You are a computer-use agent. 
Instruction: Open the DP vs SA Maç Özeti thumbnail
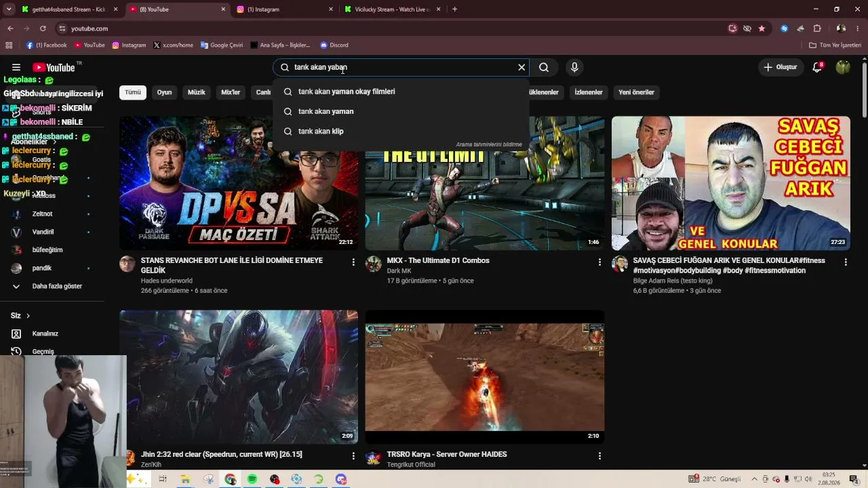(239, 183)
